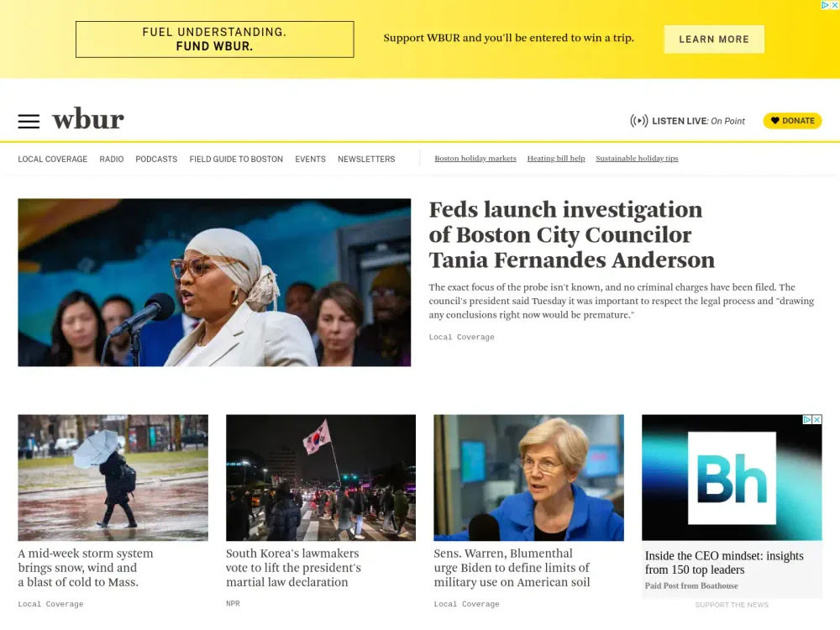Screen dimensions: 840x630
Task: Open the Tania Fernandes Anderson investigation headline
Action: 565,234
